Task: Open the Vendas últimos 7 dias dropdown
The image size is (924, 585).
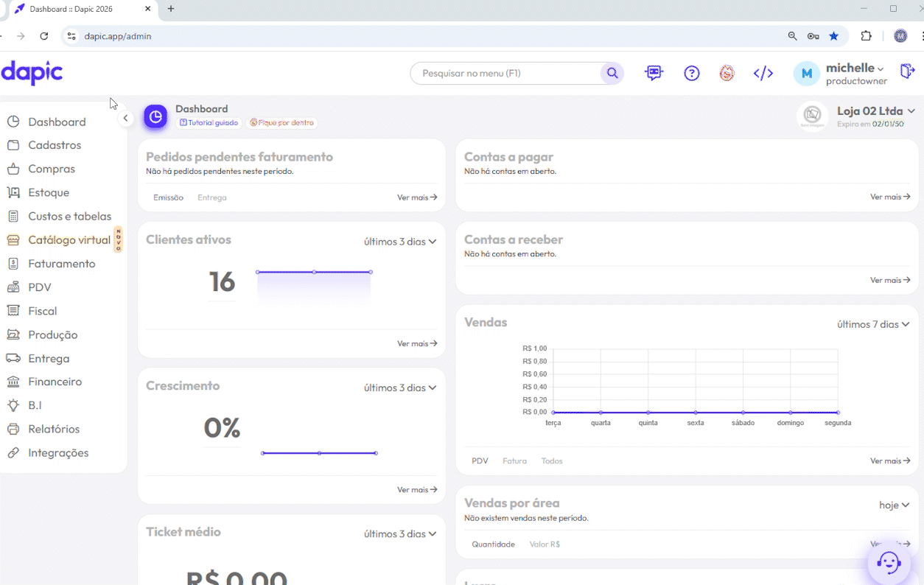Action: click(x=872, y=324)
